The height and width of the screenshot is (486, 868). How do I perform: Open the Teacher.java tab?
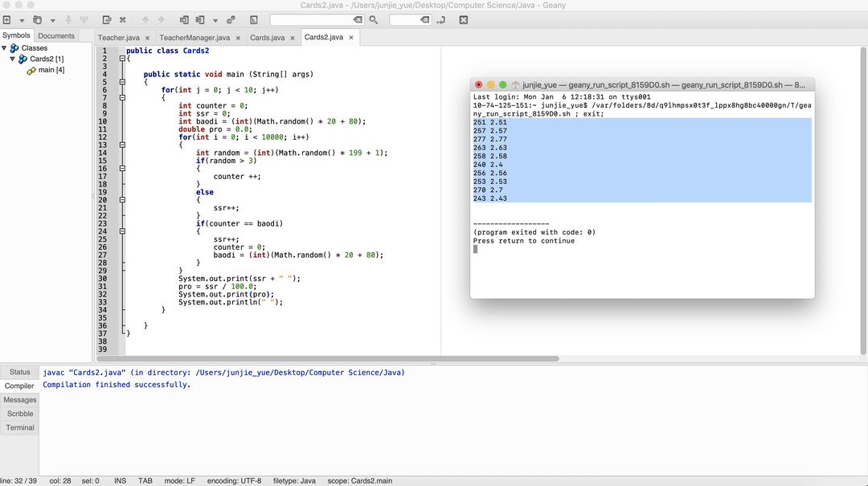pos(118,38)
